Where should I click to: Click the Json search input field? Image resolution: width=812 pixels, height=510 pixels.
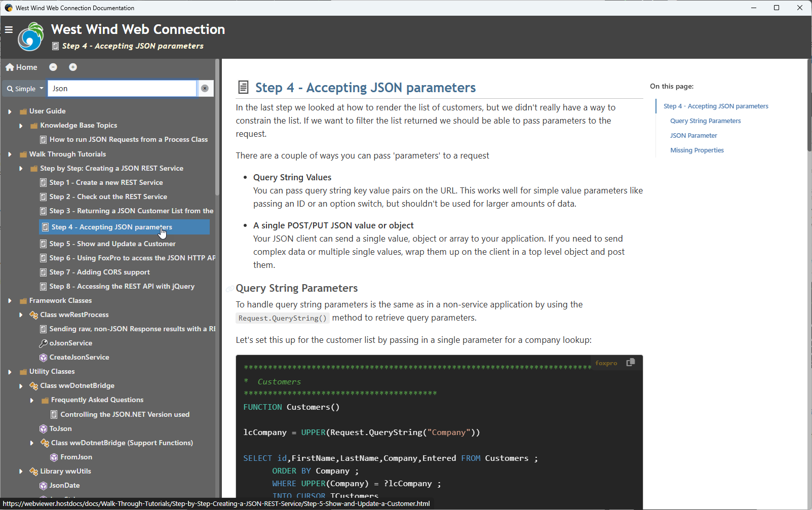coord(122,89)
